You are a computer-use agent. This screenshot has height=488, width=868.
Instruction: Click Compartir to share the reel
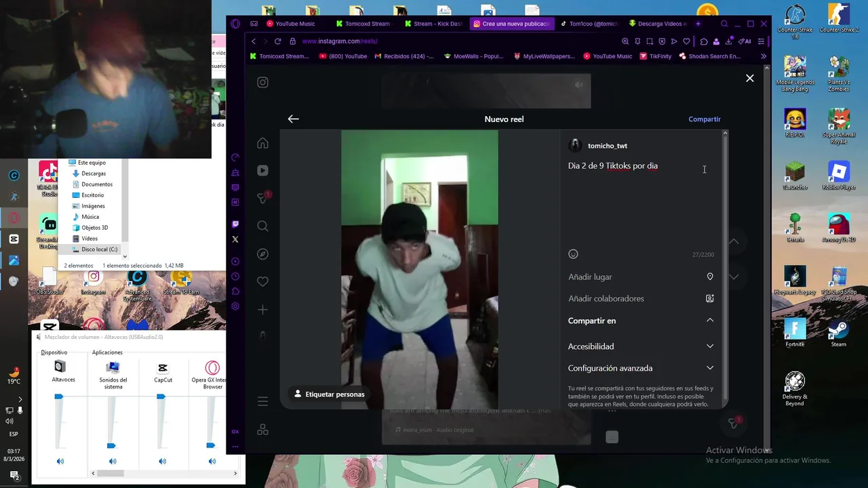(705, 119)
